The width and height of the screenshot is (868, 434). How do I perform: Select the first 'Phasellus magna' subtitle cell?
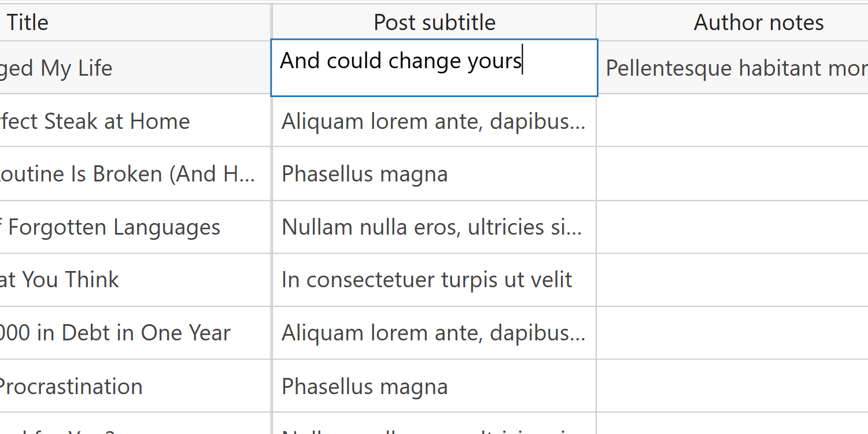click(434, 174)
